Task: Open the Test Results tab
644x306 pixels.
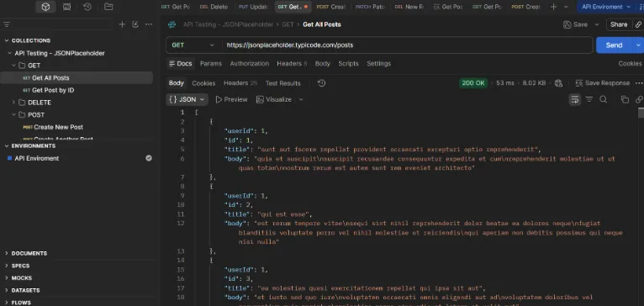Action: 283,83
